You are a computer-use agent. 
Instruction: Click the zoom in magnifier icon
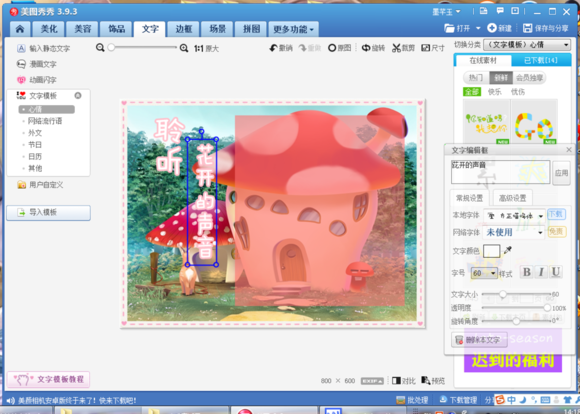coord(184,48)
